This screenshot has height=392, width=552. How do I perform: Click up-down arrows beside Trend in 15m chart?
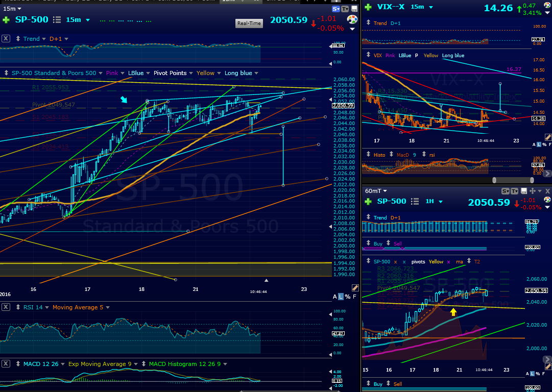pyautogui.click(x=18, y=39)
